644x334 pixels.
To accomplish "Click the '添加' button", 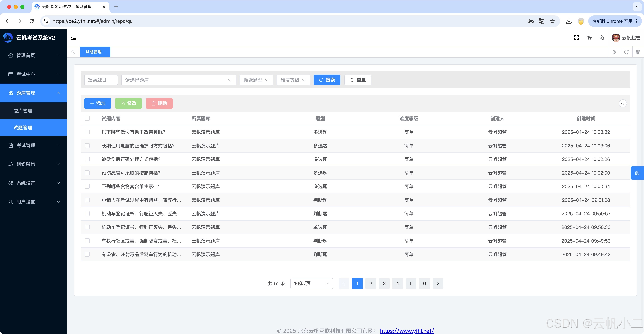I will (x=97, y=103).
